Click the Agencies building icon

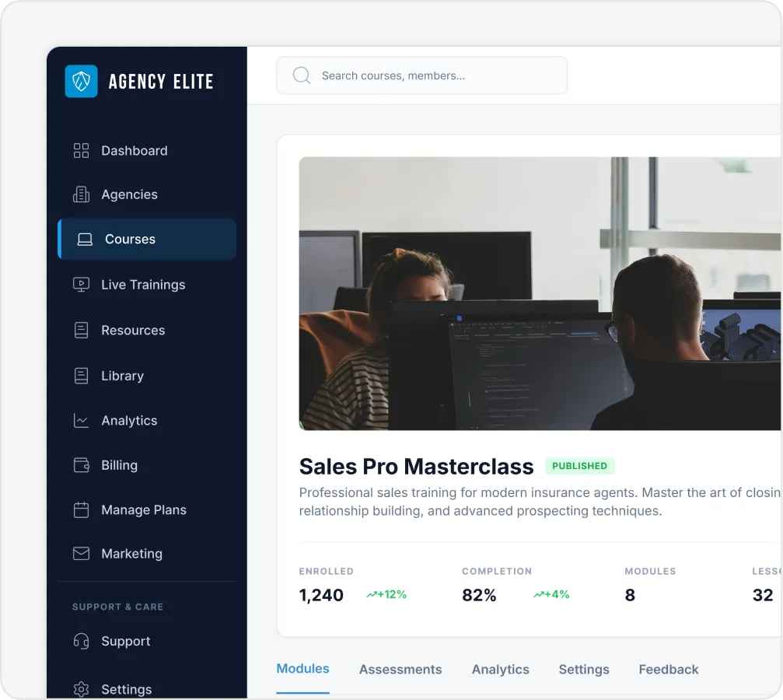(x=81, y=194)
